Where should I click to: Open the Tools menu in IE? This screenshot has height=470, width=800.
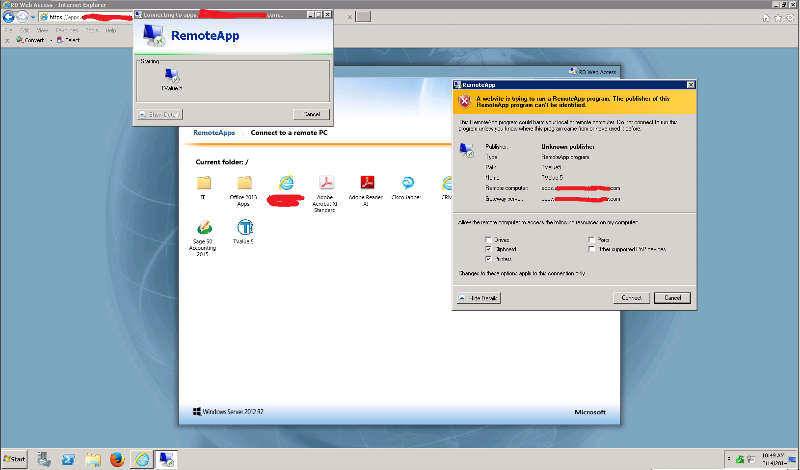92,30
